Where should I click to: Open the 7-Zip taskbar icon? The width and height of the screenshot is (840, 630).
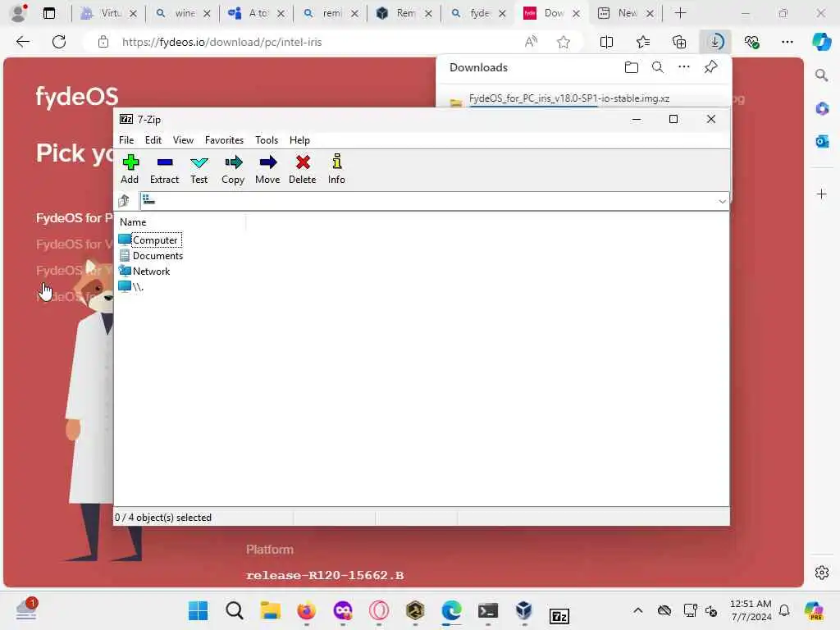click(559, 616)
